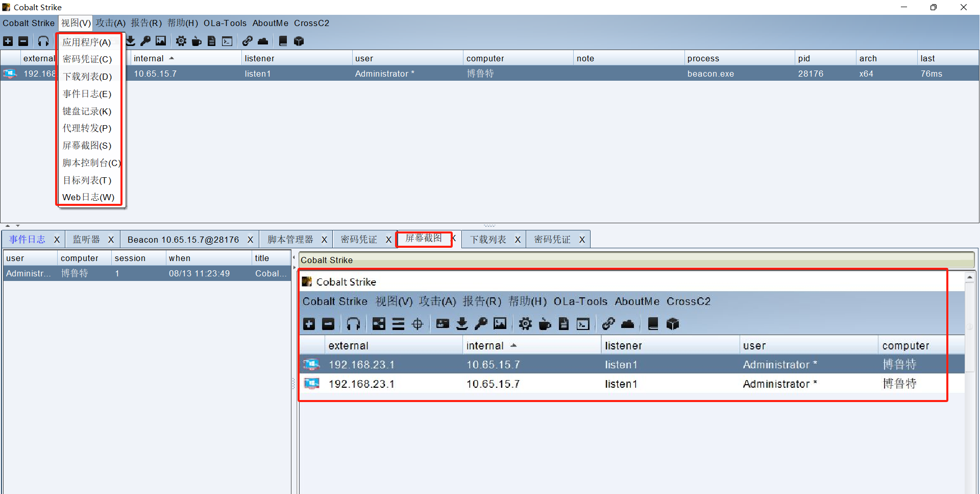
Task: Click the terminal scripted web delivery icon
Action: pyautogui.click(x=227, y=41)
